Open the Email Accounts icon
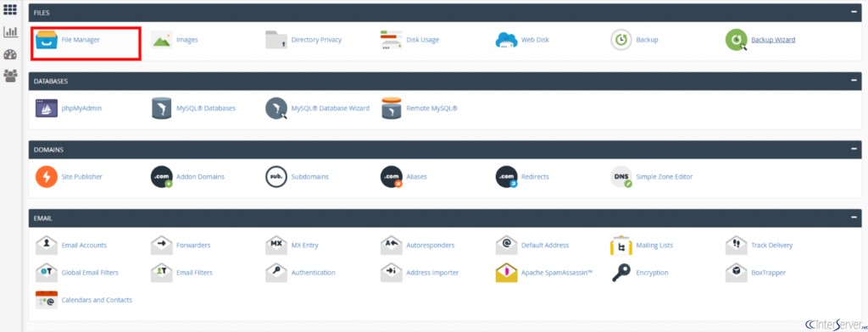 tap(47, 245)
